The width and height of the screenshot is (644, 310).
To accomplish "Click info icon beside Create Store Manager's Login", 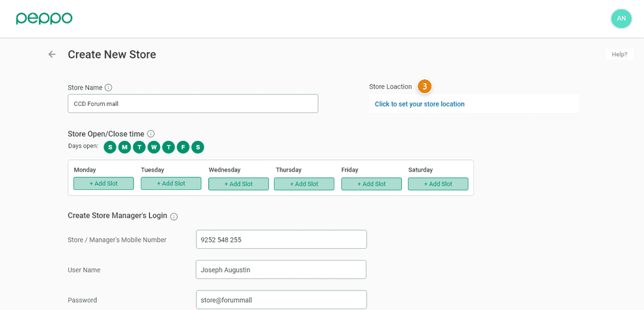I will coord(174,216).
